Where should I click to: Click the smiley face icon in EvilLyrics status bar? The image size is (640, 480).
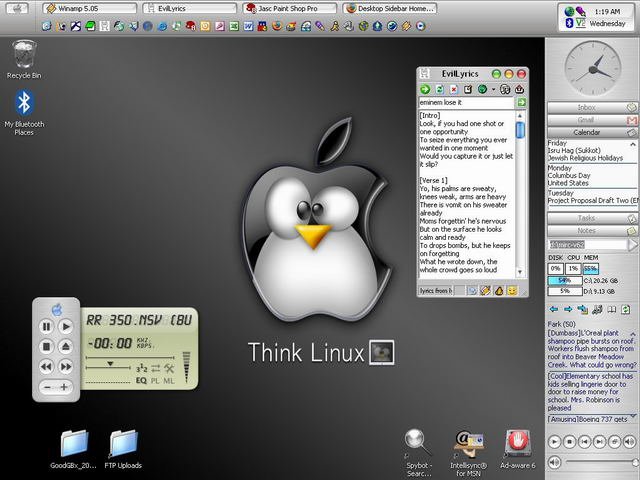[512, 291]
